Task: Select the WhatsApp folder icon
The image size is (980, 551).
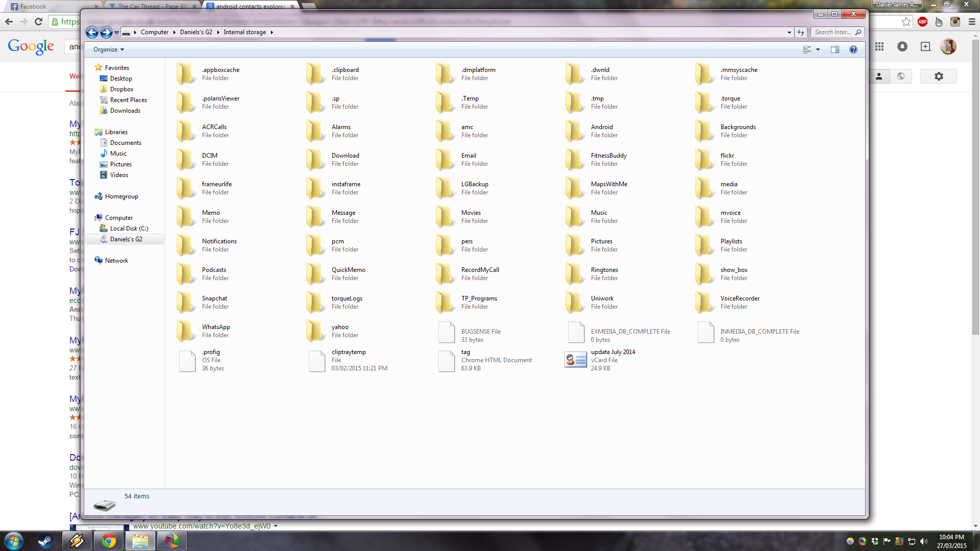Action: click(186, 331)
